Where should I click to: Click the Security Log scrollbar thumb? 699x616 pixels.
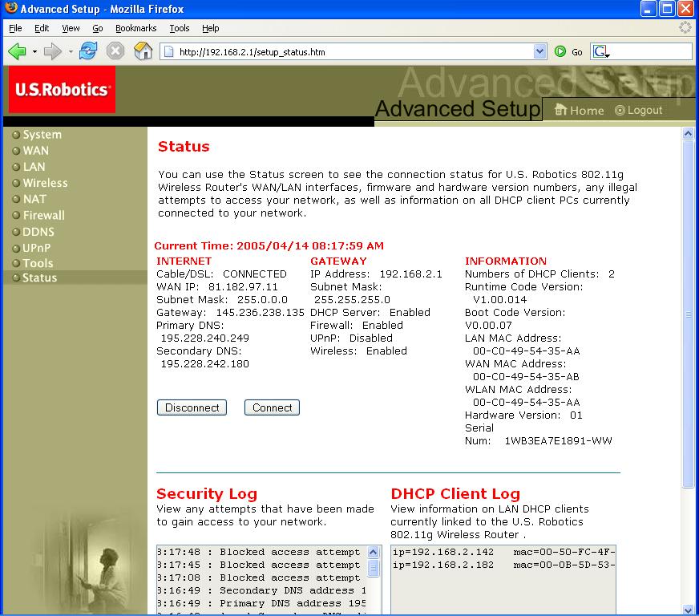click(373, 568)
